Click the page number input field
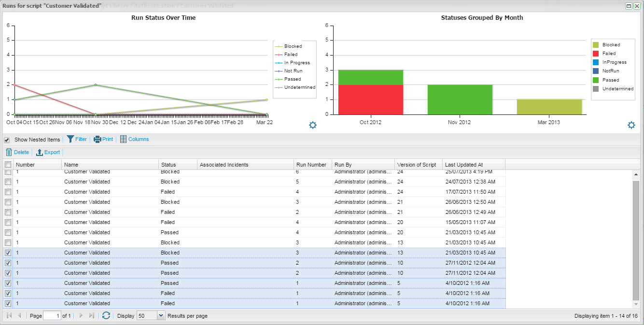The height and width of the screenshot is (325, 644). pyautogui.click(x=52, y=315)
